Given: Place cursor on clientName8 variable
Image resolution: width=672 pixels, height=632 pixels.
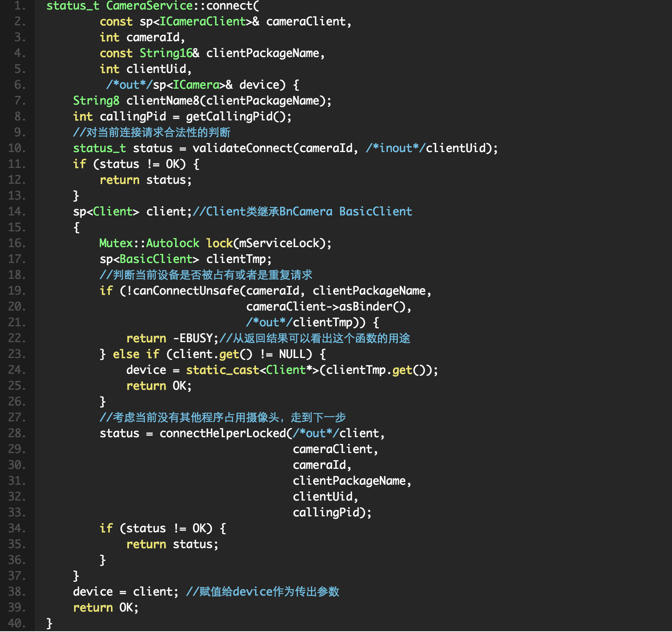Looking at the screenshot, I should [163, 101].
